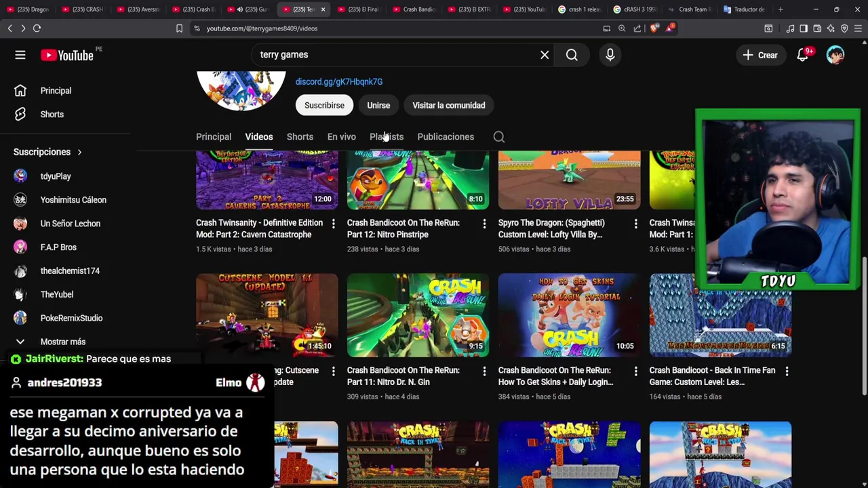Go back with browser back arrow

coord(9,28)
